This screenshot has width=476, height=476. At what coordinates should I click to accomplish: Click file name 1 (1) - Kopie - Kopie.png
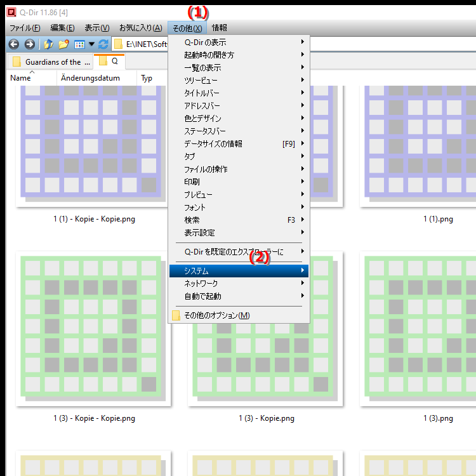coord(94,219)
